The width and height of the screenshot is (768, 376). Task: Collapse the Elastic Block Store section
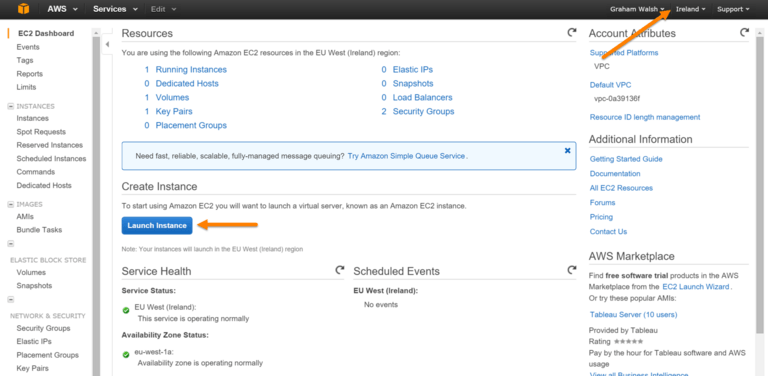10,243
